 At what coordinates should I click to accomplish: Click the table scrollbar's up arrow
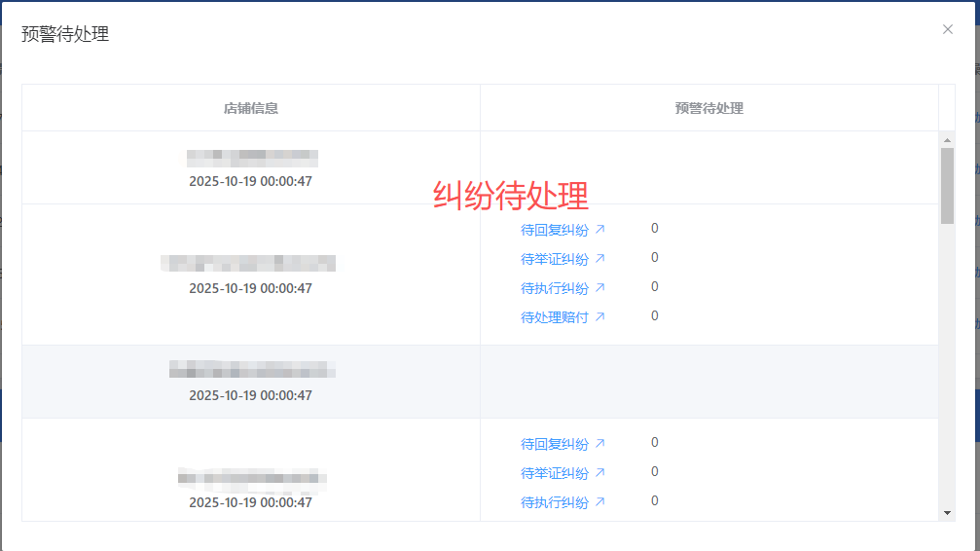click(x=947, y=140)
